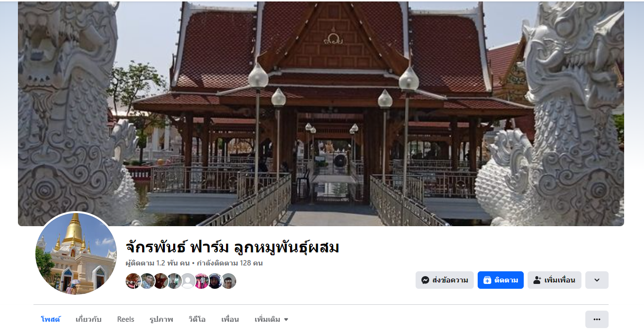Click the pink follower avatar
Image resolution: width=644 pixels, height=331 pixels.
pos(201,281)
